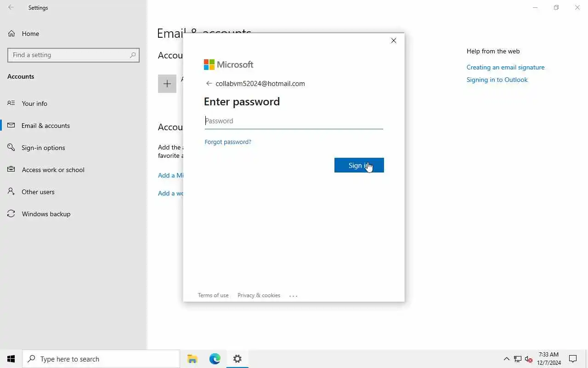The width and height of the screenshot is (588, 368).
Task: Open the Forgot password link
Action: [x=228, y=142]
